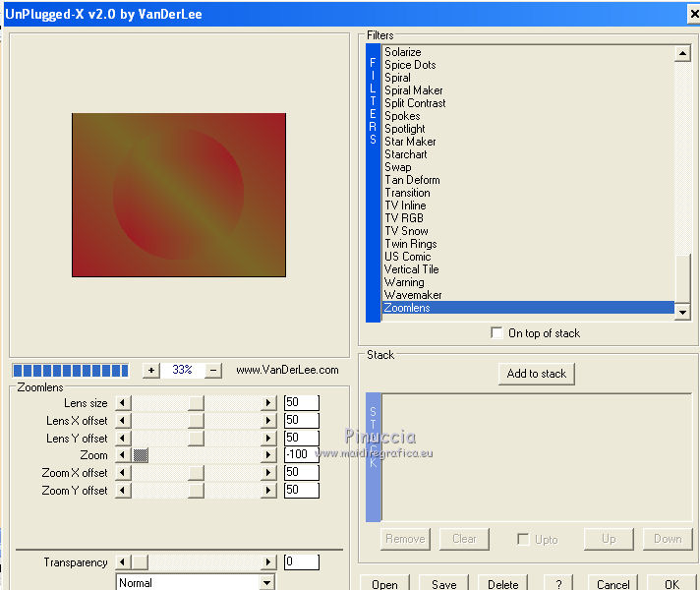Viewport: 700px width, 590px height.
Task: Toggle the Upto checkbox
Action: pos(523,539)
